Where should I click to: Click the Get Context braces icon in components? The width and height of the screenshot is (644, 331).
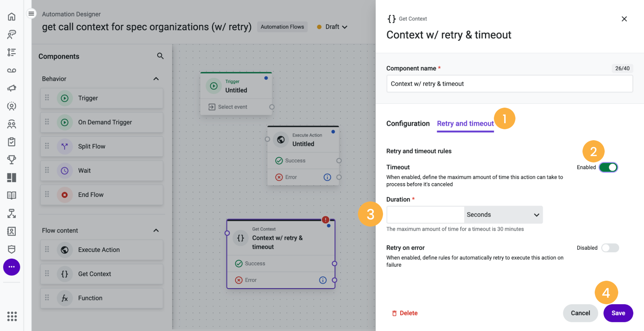[65, 274]
